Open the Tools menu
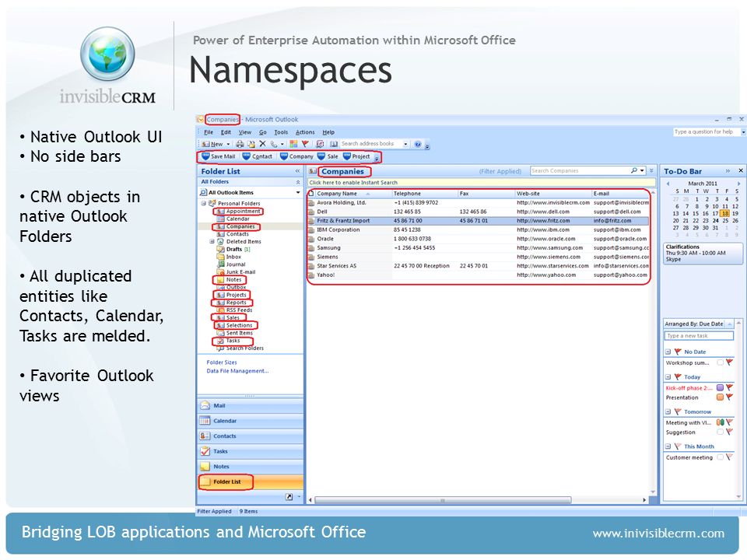This screenshot has height=560, width=747. click(x=281, y=132)
